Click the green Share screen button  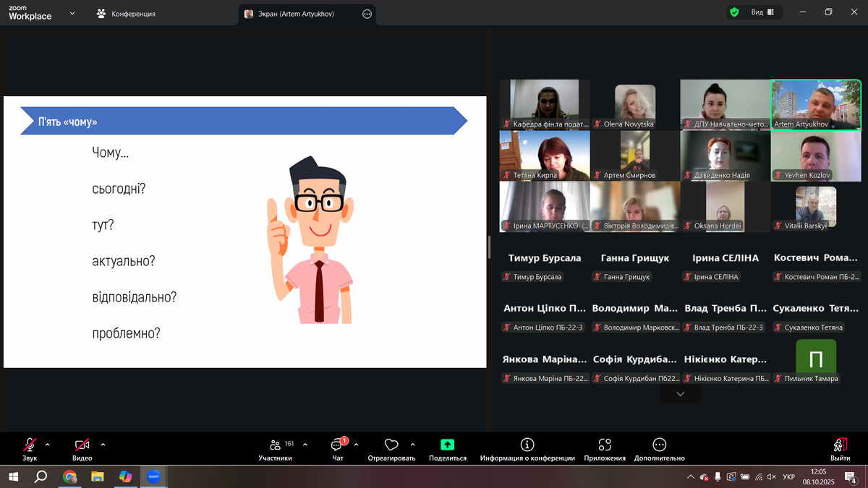point(447,445)
